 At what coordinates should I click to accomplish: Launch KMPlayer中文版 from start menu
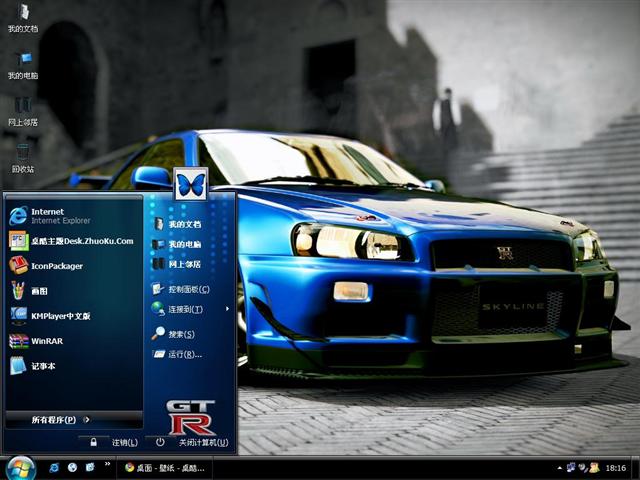click(74, 316)
